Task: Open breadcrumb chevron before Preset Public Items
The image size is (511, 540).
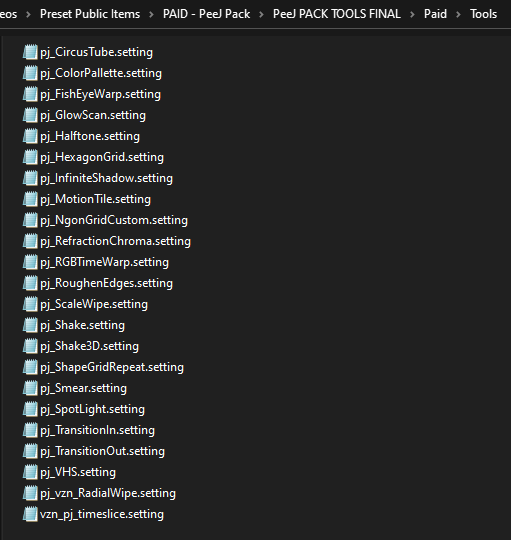Action: click(28, 14)
